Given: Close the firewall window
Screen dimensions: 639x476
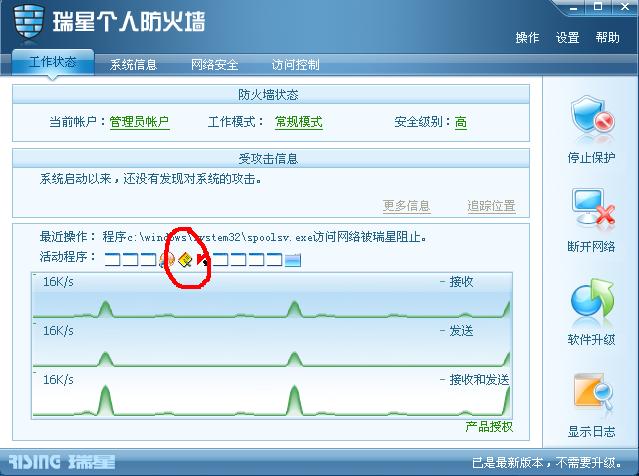Looking at the screenshot, I should point(624,7).
